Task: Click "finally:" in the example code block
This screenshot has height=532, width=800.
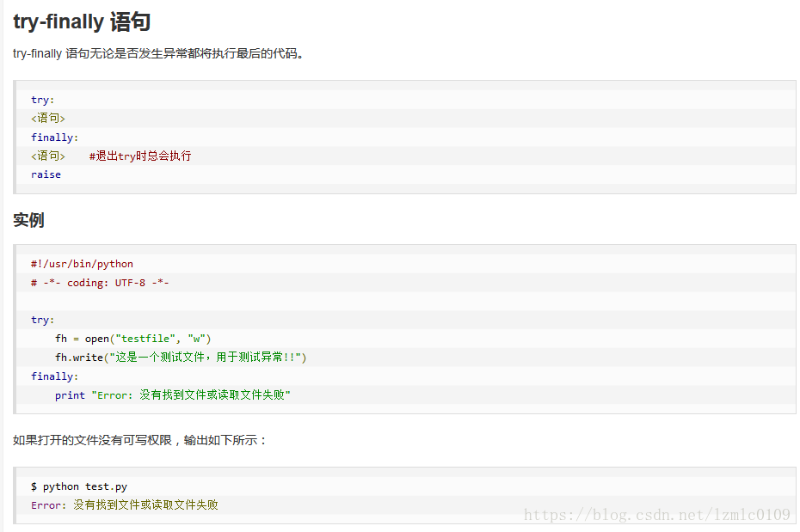Action: pos(54,376)
